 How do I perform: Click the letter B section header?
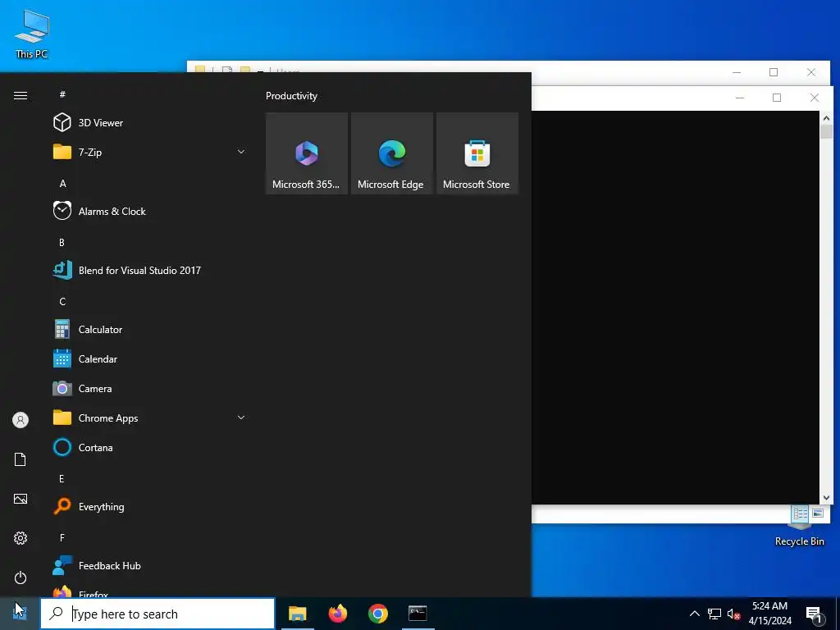tap(62, 242)
